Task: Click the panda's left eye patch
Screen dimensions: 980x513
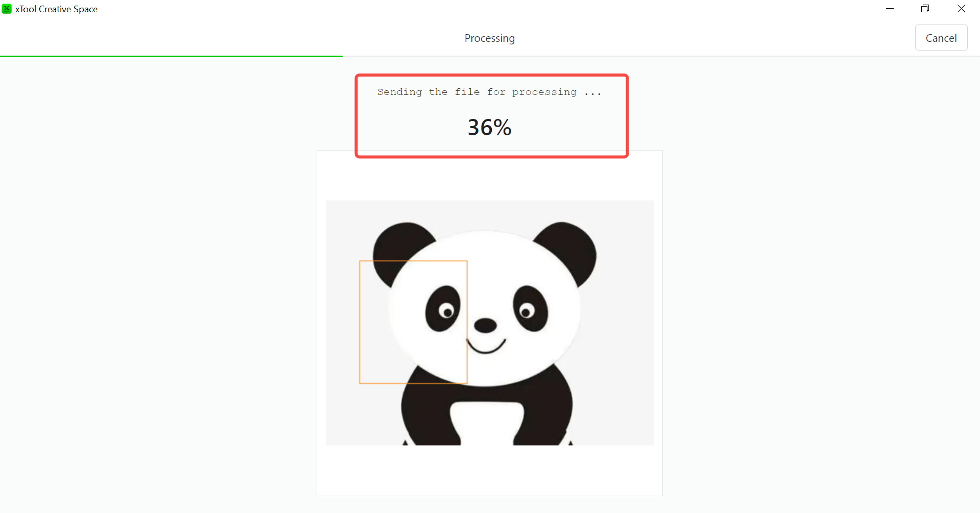Action: click(x=442, y=308)
